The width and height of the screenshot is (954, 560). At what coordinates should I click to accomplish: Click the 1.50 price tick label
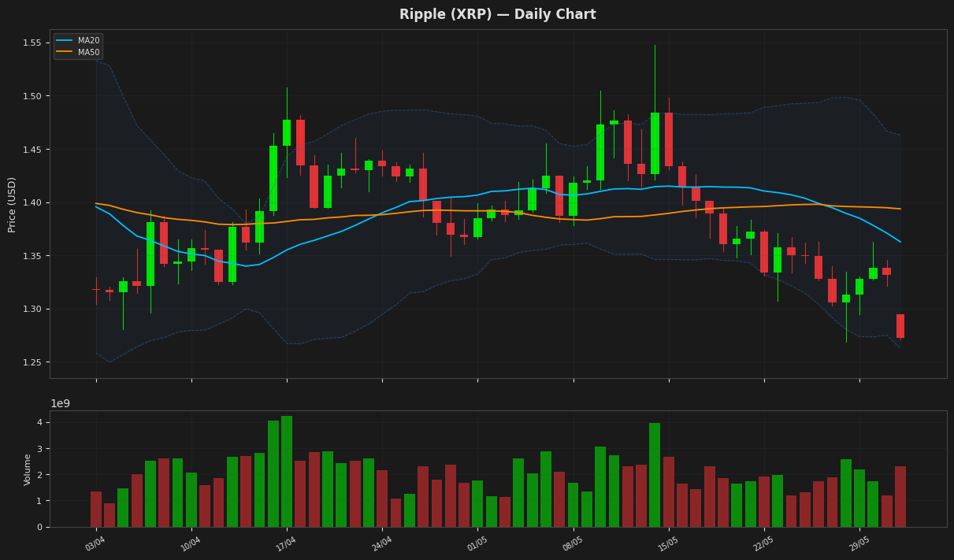click(34, 96)
